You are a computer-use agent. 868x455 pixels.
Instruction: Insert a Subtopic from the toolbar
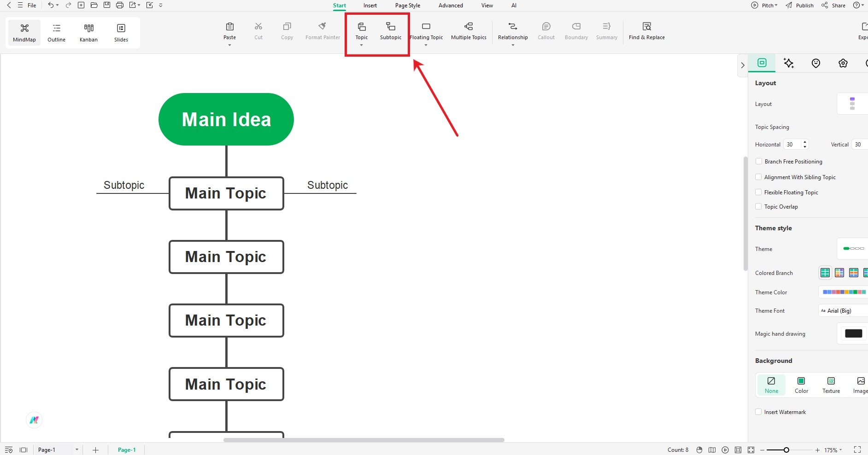click(x=391, y=31)
